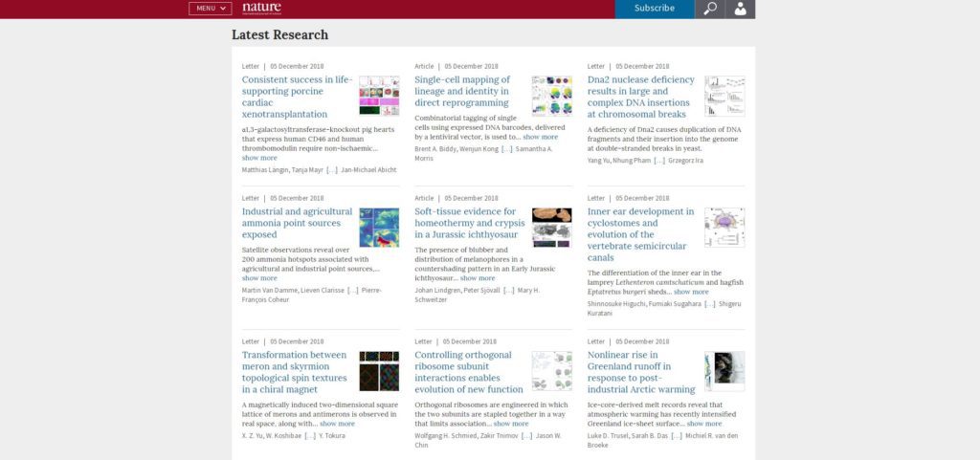Expand author list for Dna2 nuclease article
Image resolution: width=980 pixels, height=460 pixels.
658,161
